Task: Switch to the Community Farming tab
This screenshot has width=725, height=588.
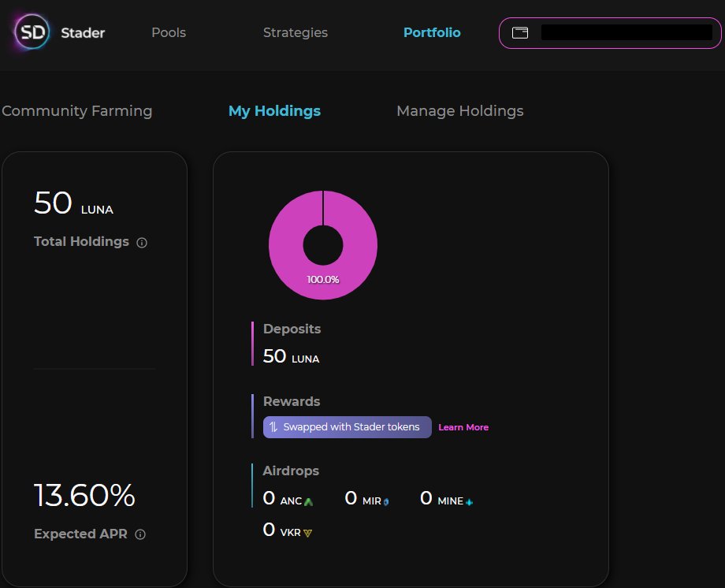Action: click(77, 111)
